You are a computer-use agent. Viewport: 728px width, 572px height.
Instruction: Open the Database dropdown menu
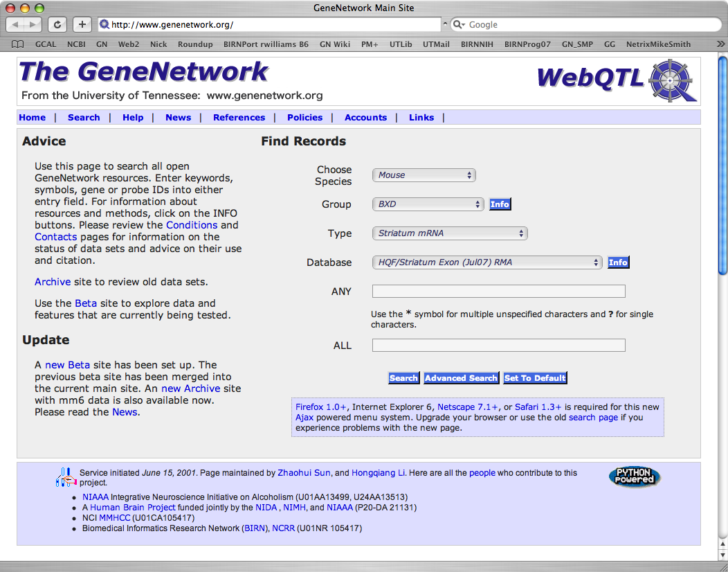tap(487, 262)
